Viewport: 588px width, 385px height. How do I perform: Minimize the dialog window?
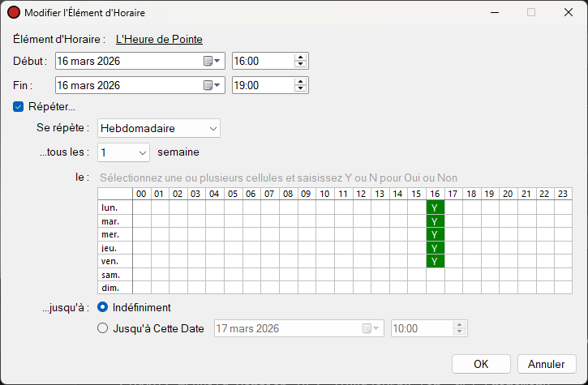(x=495, y=12)
